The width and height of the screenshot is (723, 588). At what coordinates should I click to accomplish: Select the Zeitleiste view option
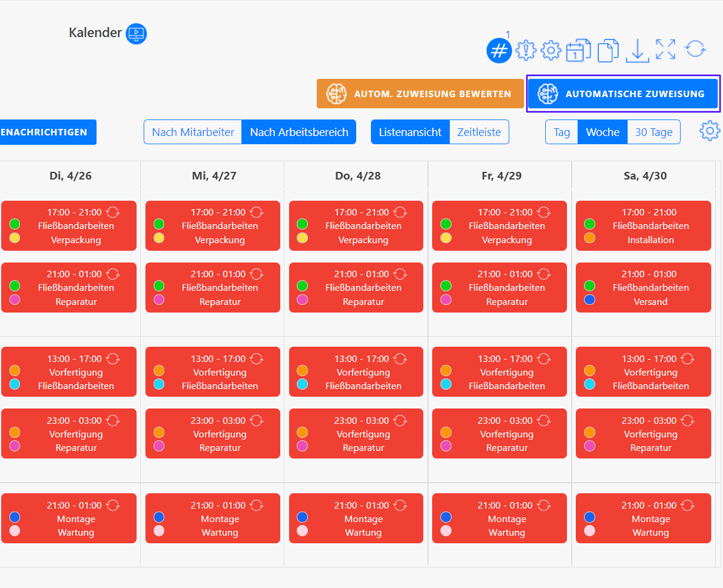(479, 132)
